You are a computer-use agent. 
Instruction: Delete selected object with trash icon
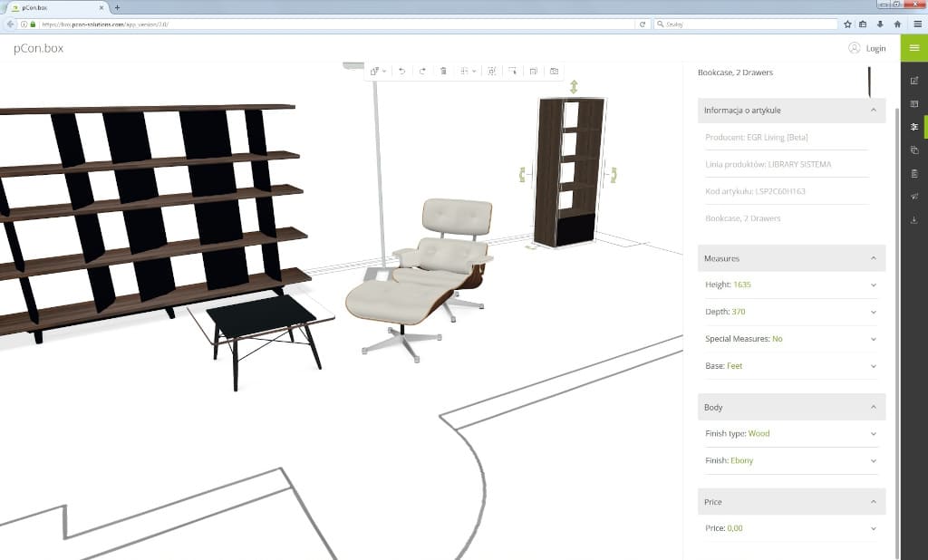(443, 71)
